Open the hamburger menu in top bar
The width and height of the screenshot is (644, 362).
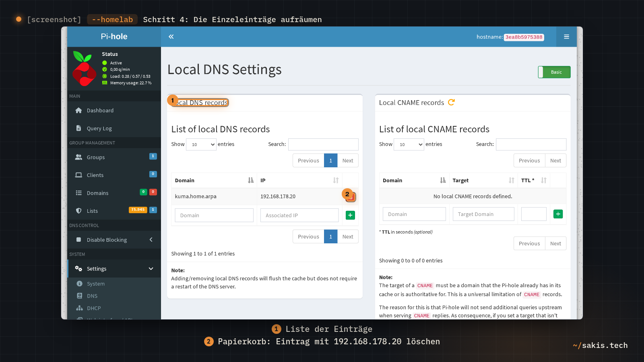coord(566,37)
